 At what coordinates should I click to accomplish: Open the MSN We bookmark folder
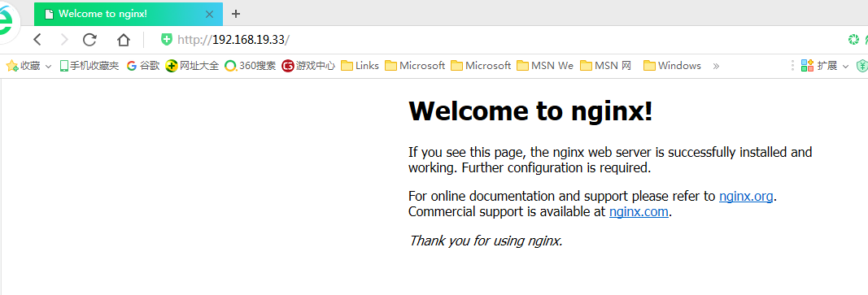tap(545, 66)
